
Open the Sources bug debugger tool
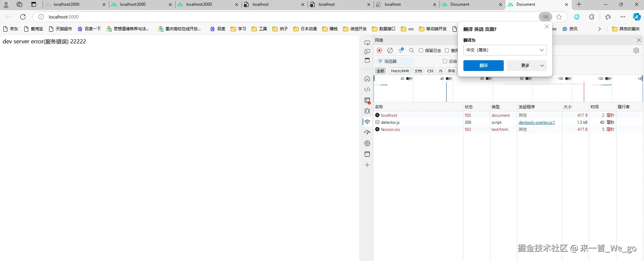[367, 111]
